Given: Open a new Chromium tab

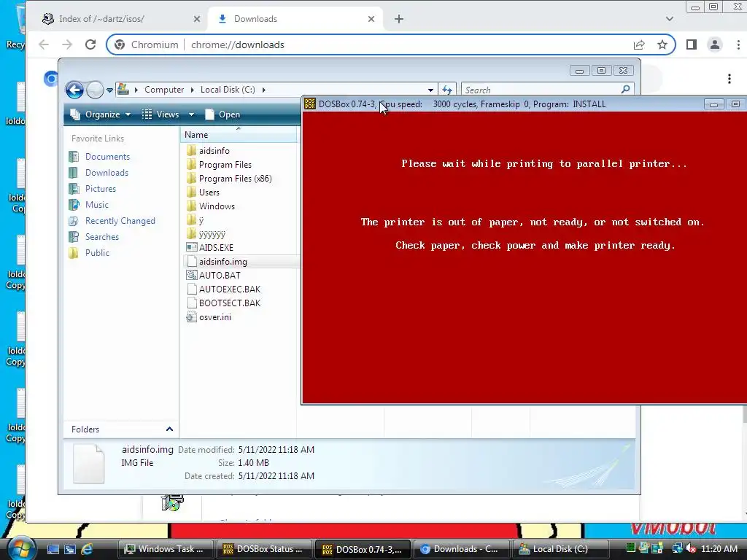Looking at the screenshot, I should tap(399, 19).
